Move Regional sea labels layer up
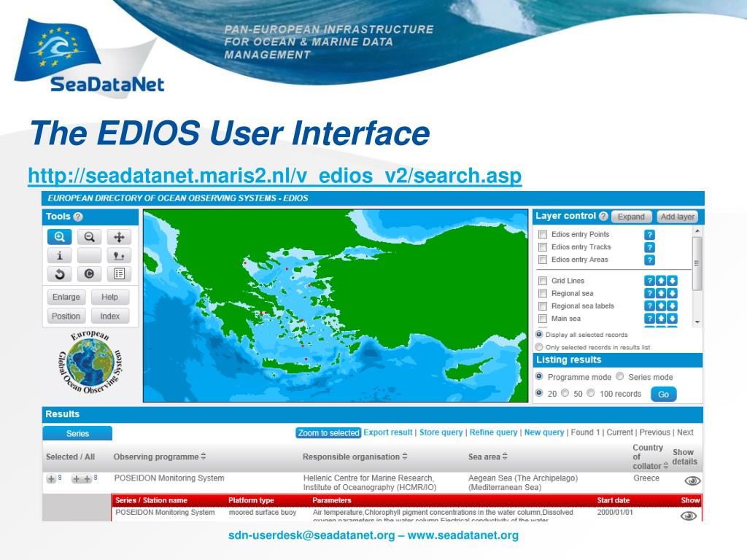The image size is (747, 560). point(661,306)
